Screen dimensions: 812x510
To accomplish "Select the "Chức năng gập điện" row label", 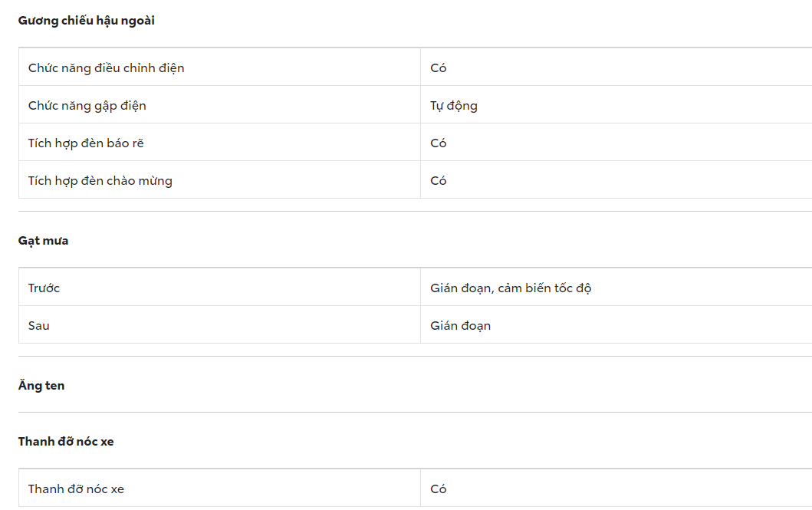I will [87, 106].
